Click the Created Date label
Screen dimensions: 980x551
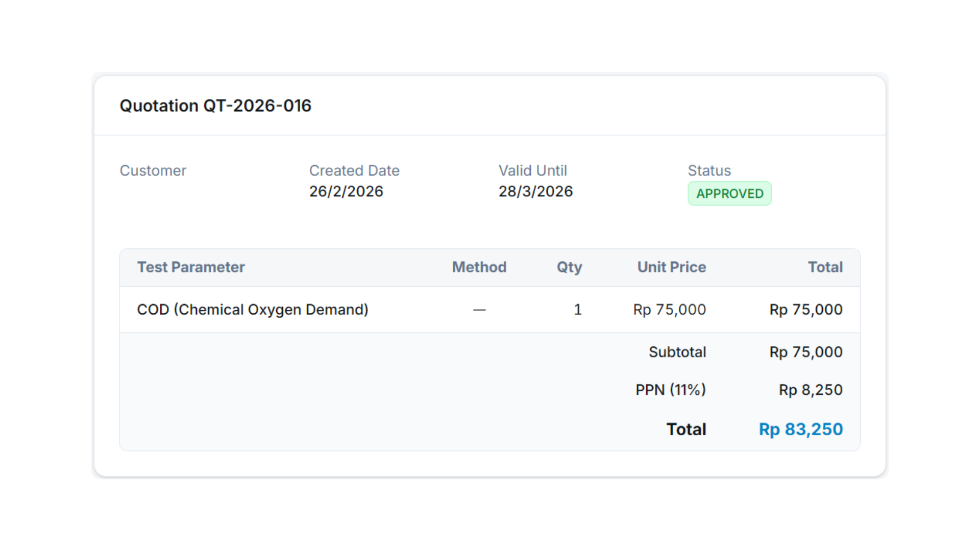point(354,170)
